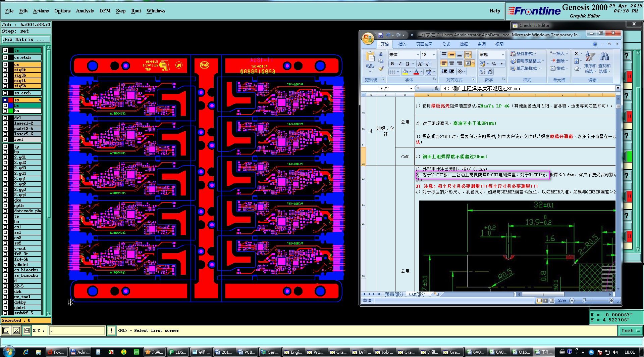Screen dimensions: 644x357
Task: Apply the red font color
Action: [x=416, y=72]
